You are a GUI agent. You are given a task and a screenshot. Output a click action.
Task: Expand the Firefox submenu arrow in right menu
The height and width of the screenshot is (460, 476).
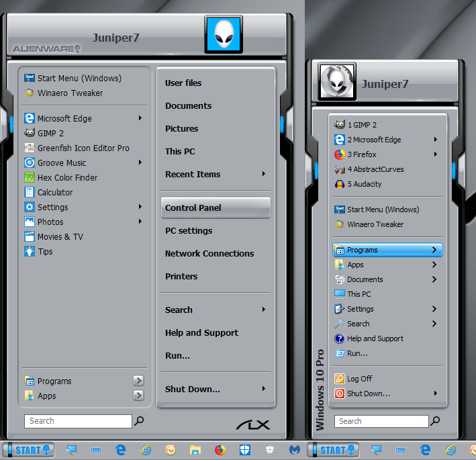436,154
